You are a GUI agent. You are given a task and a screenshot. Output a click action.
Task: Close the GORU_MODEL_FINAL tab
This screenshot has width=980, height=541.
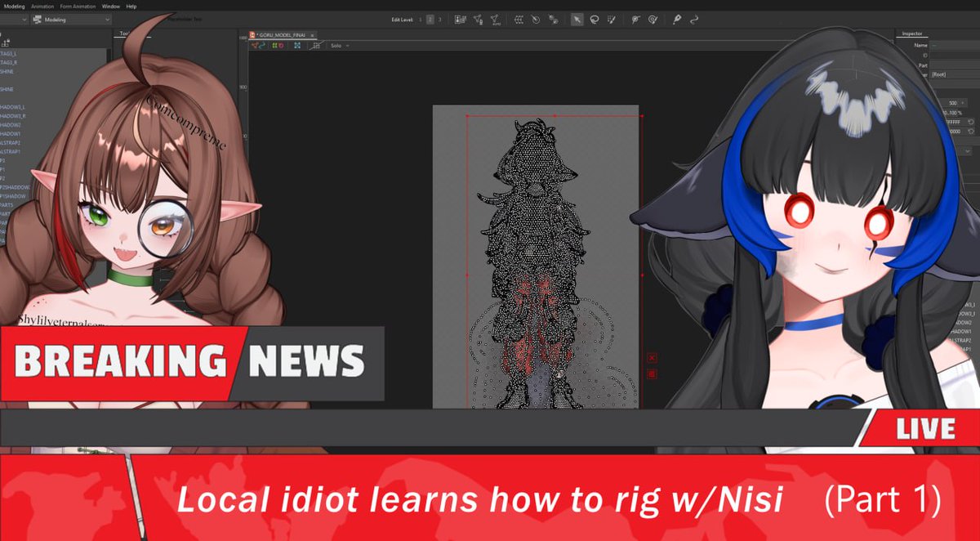click(312, 35)
